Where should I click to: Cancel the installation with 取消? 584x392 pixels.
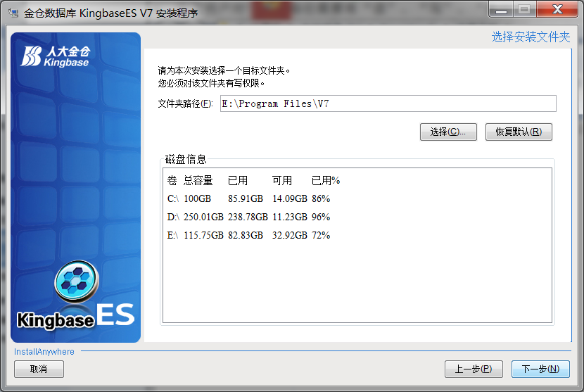pos(39,369)
